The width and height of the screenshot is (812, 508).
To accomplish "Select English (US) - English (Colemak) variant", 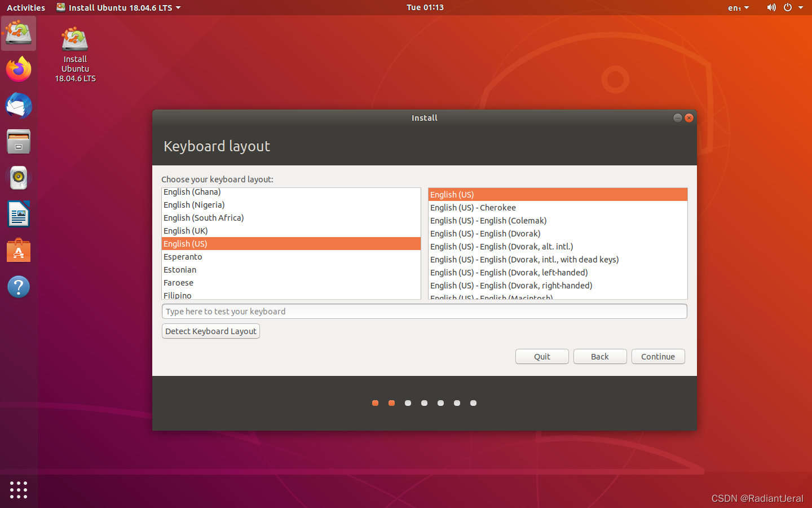I will (x=558, y=221).
